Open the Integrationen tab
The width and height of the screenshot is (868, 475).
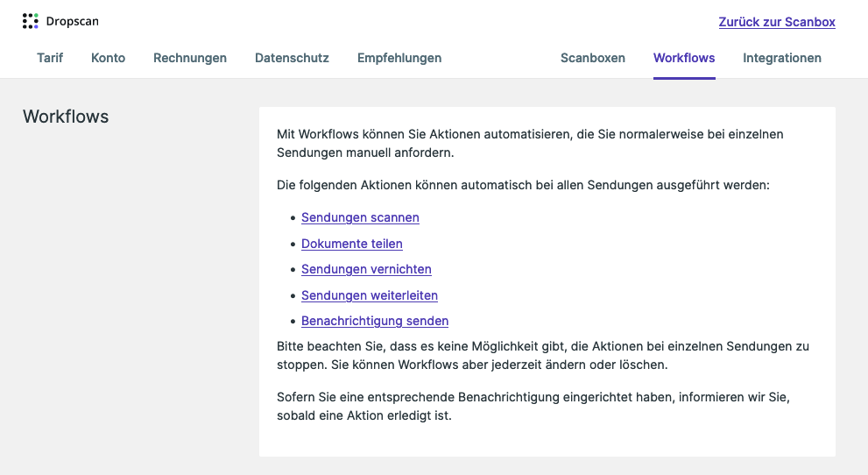[x=781, y=58]
